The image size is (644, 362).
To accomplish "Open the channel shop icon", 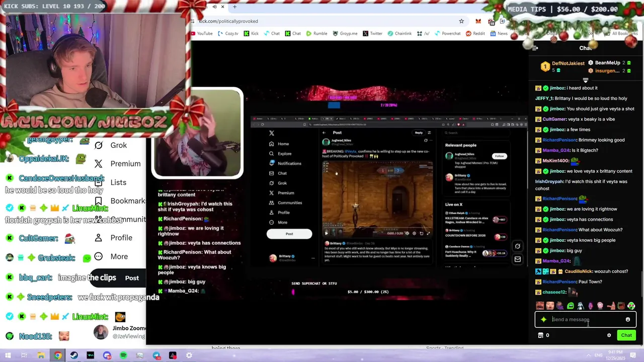I will [x=541, y=335].
